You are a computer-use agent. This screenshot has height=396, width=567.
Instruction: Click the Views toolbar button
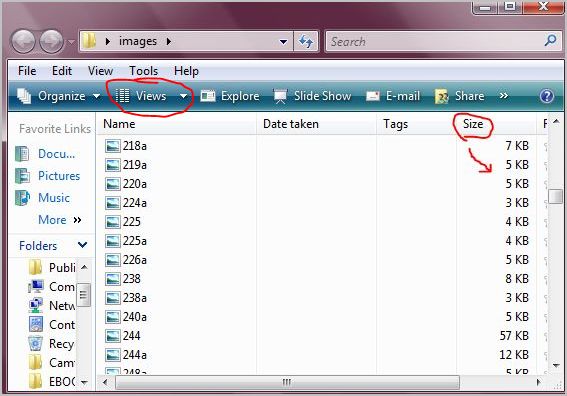click(x=141, y=96)
